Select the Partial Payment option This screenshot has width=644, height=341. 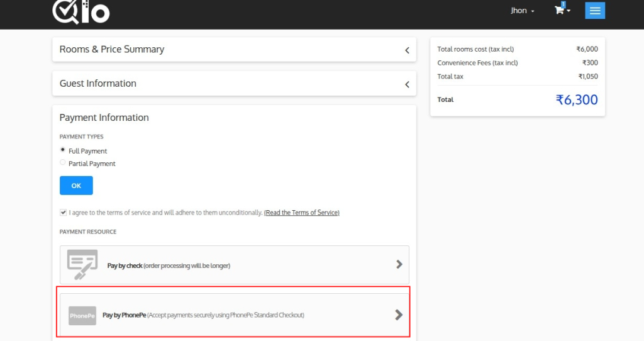pos(63,163)
